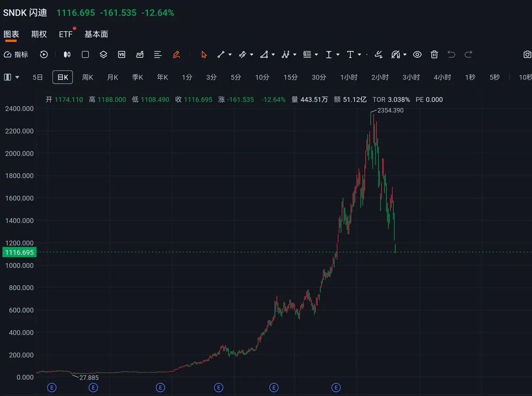Select the 15分 timeframe

coord(290,77)
